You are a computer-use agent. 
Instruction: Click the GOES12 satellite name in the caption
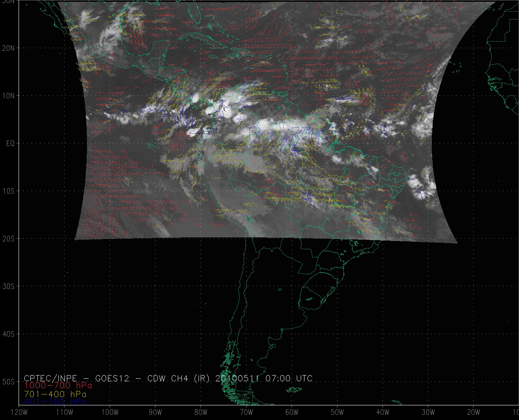112,378
